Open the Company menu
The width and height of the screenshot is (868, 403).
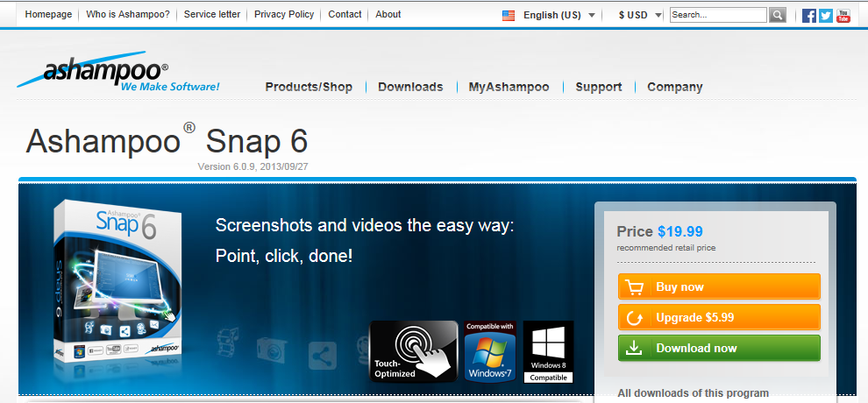coord(675,87)
